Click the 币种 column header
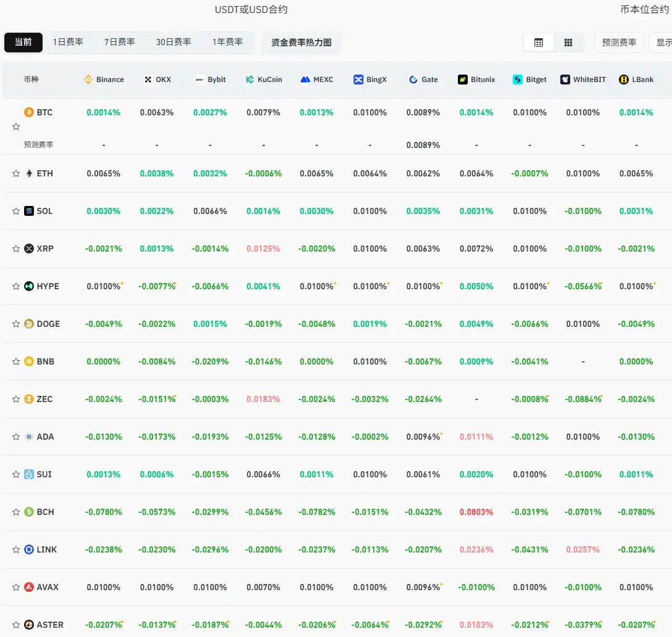The height and width of the screenshot is (637, 672). coord(31,80)
